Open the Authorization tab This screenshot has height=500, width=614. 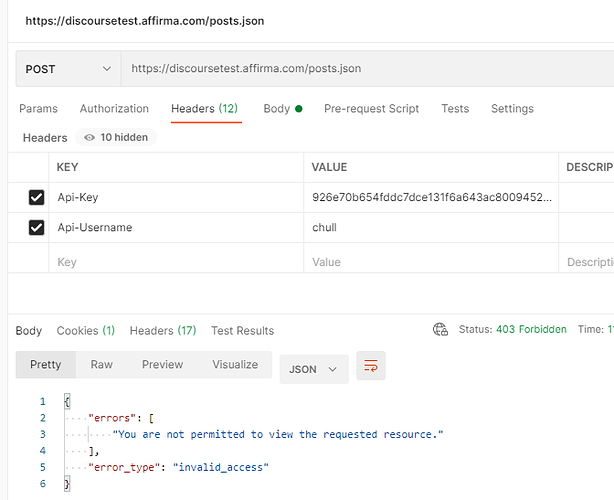point(114,108)
